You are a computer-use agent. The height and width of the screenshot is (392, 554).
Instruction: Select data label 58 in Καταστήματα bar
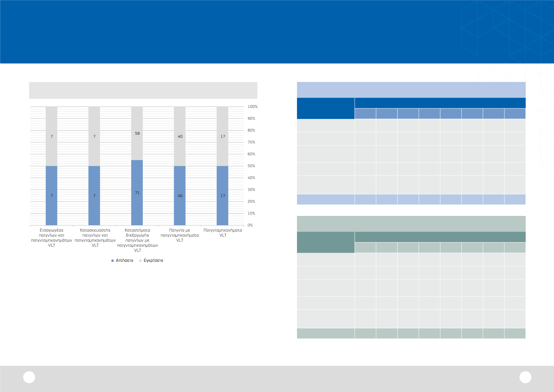click(x=137, y=133)
